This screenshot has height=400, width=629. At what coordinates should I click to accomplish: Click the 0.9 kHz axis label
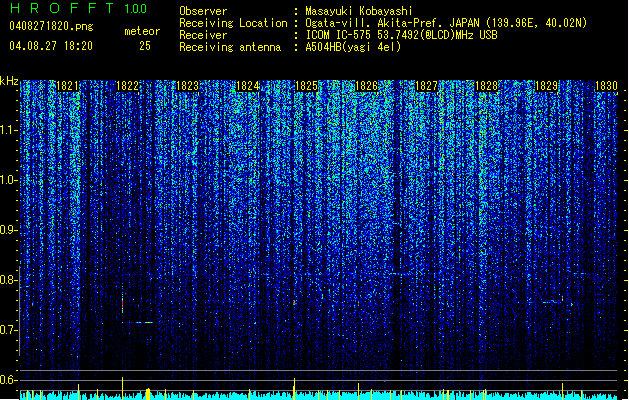[9, 230]
